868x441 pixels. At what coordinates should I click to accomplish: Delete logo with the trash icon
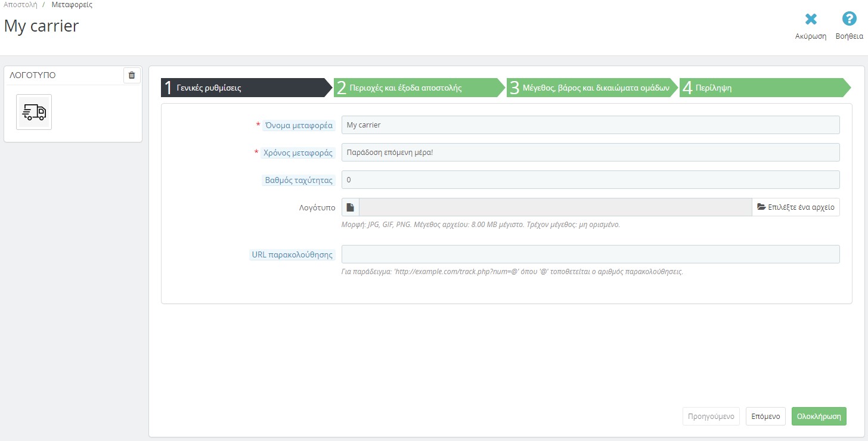(x=132, y=75)
